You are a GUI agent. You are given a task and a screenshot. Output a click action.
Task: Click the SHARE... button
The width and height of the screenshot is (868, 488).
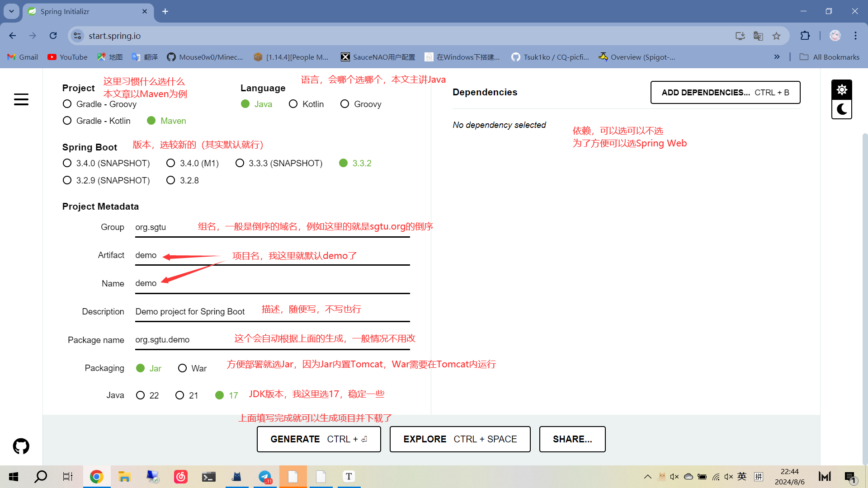click(572, 439)
